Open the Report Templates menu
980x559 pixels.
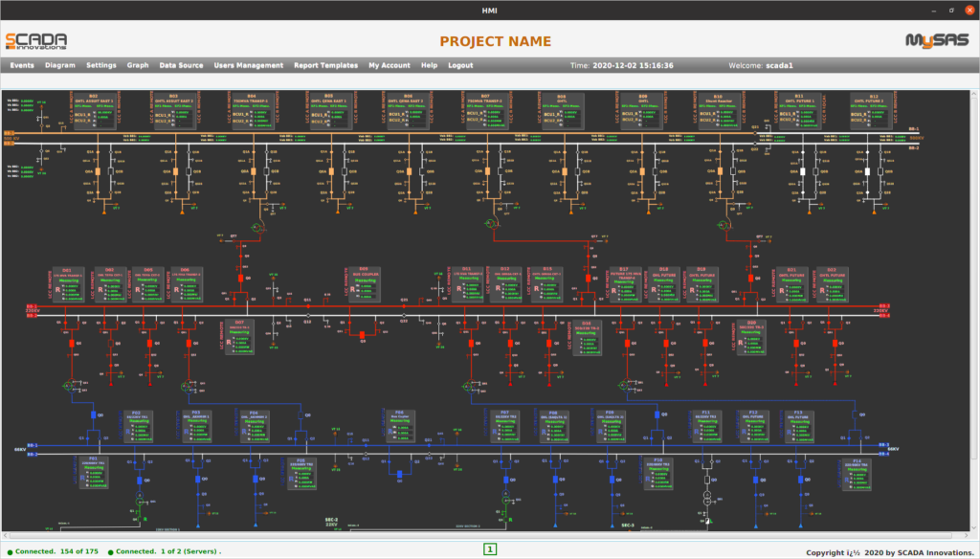coord(325,65)
